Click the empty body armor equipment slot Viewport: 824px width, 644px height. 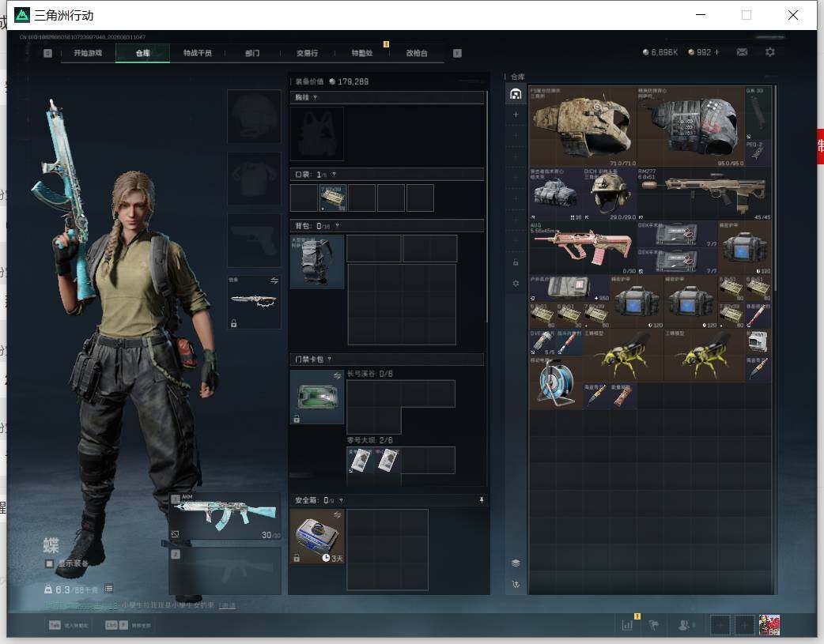tap(254, 179)
